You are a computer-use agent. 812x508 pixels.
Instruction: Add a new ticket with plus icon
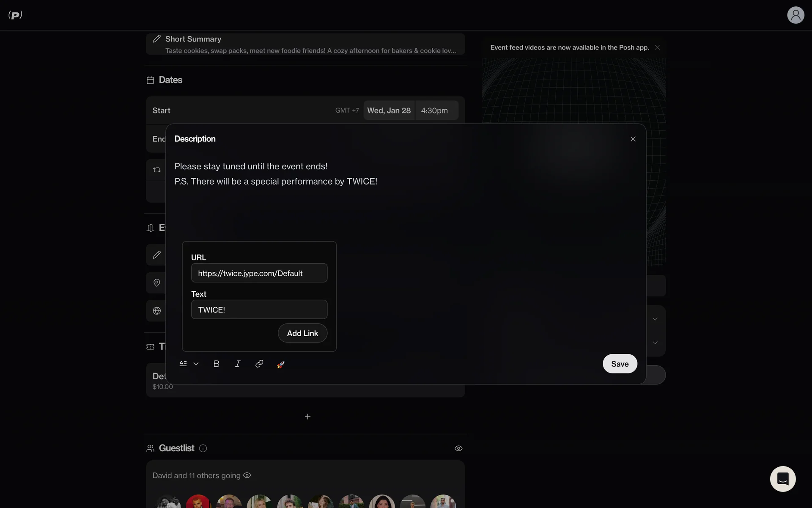pos(307,417)
